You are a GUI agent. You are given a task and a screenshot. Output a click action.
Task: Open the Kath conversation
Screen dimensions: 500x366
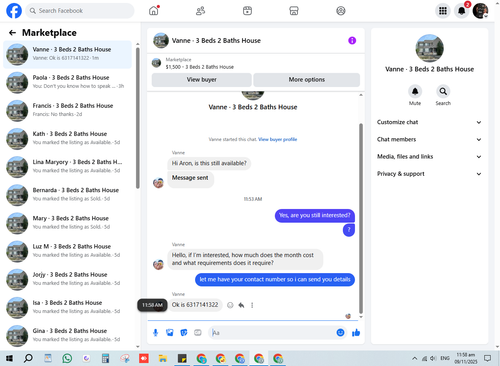coord(67,139)
